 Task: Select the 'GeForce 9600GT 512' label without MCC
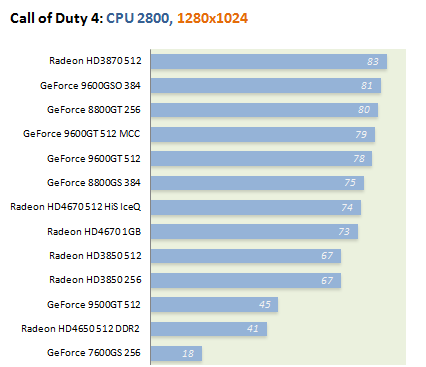[x=94, y=158]
